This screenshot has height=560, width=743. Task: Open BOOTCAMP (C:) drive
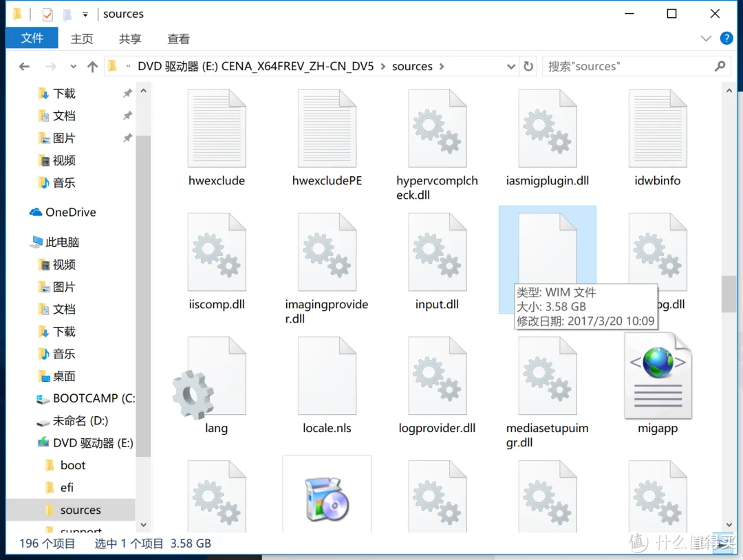[86, 398]
